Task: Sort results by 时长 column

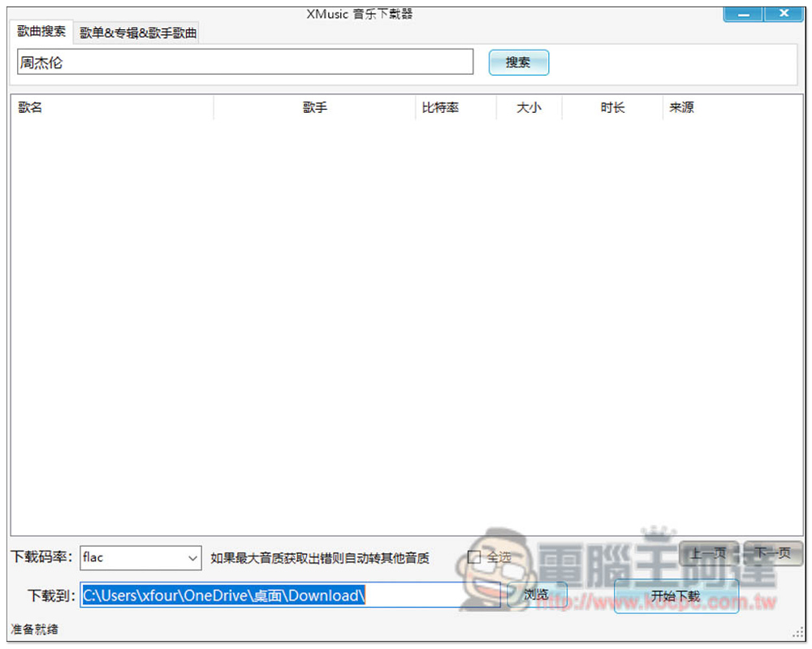Action: point(612,107)
